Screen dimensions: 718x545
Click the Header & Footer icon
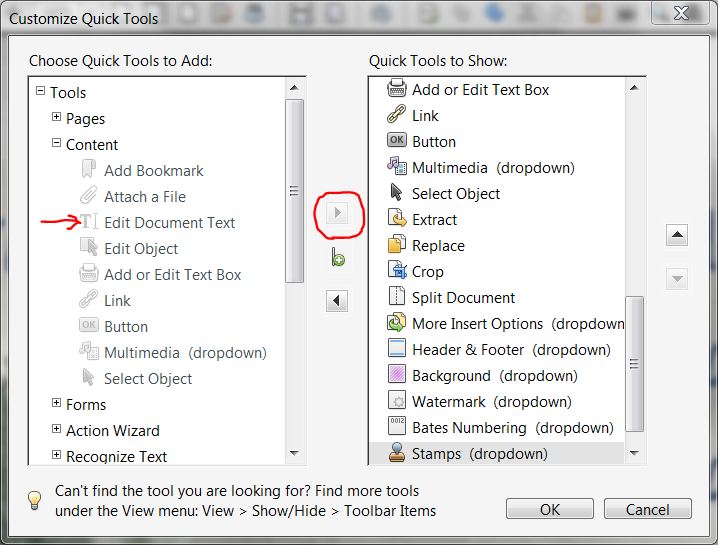click(397, 348)
